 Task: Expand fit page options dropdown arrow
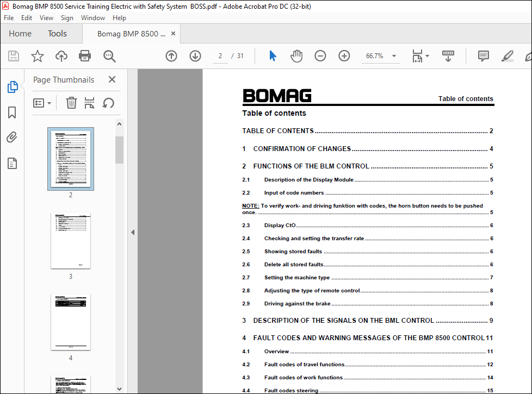coord(427,56)
